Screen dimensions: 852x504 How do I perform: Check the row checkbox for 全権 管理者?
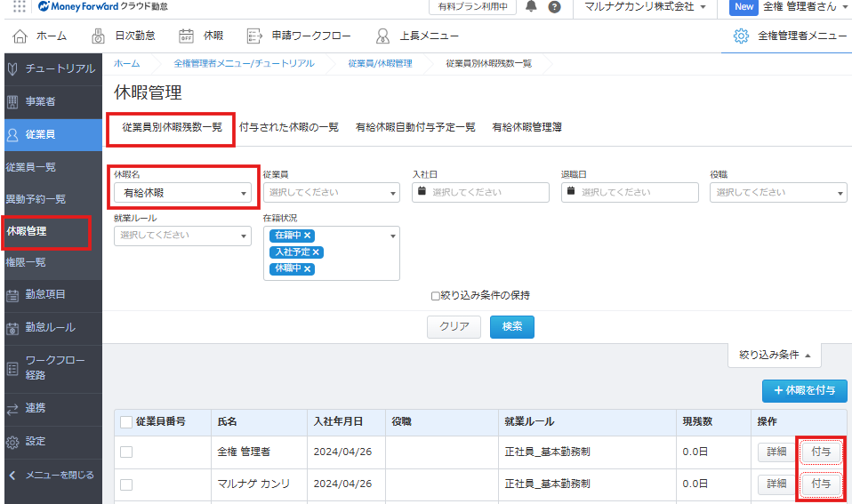126,452
